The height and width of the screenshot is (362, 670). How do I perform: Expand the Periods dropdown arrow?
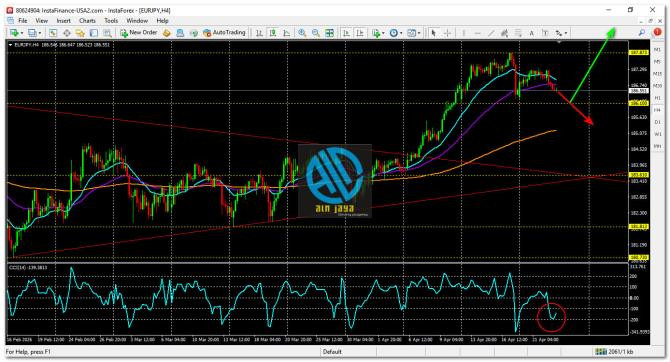[401, 33]
